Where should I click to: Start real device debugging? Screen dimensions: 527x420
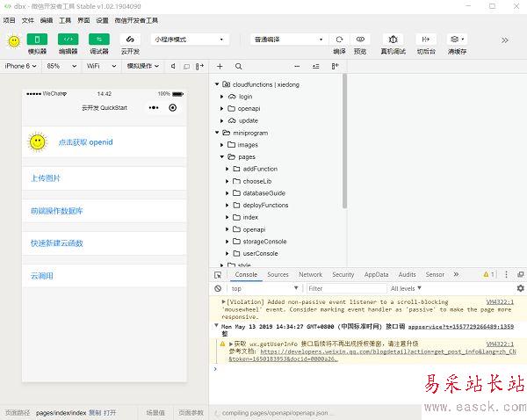pyautogui.click(x=393, y=40)
